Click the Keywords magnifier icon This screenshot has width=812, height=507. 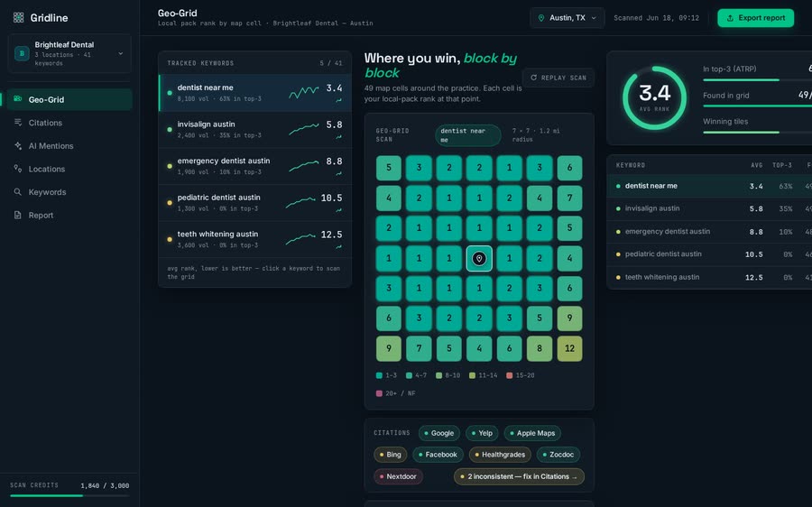tap(18, 191)
